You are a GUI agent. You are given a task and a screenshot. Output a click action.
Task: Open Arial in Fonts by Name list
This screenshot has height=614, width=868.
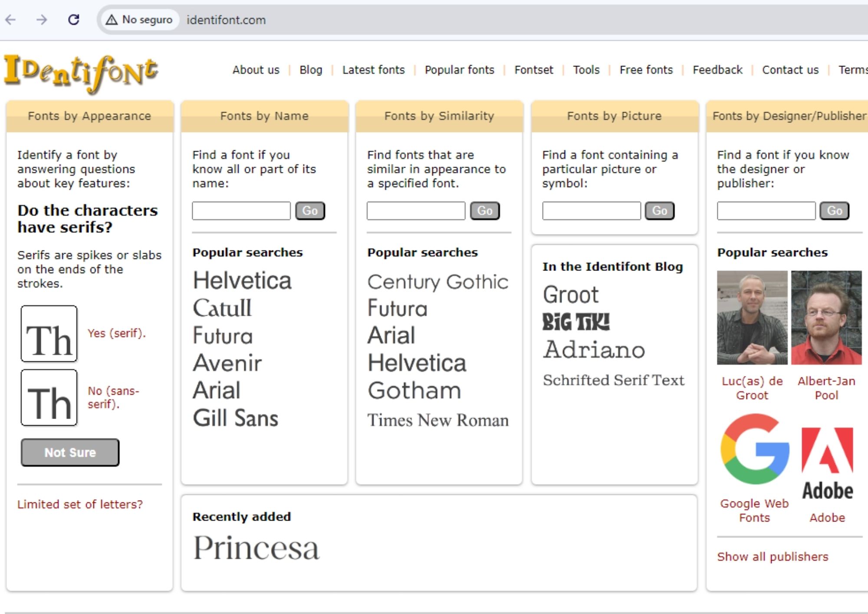point(217,390)
